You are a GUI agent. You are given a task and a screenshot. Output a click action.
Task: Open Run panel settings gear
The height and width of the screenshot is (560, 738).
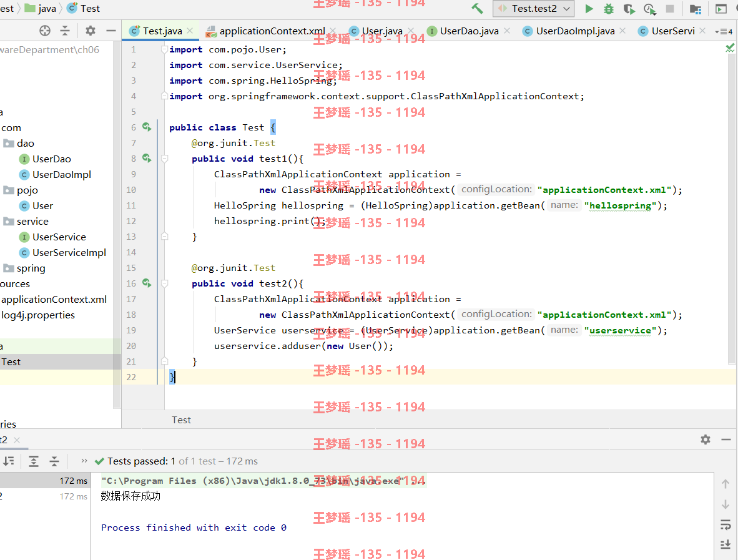[x=705, y=440]
